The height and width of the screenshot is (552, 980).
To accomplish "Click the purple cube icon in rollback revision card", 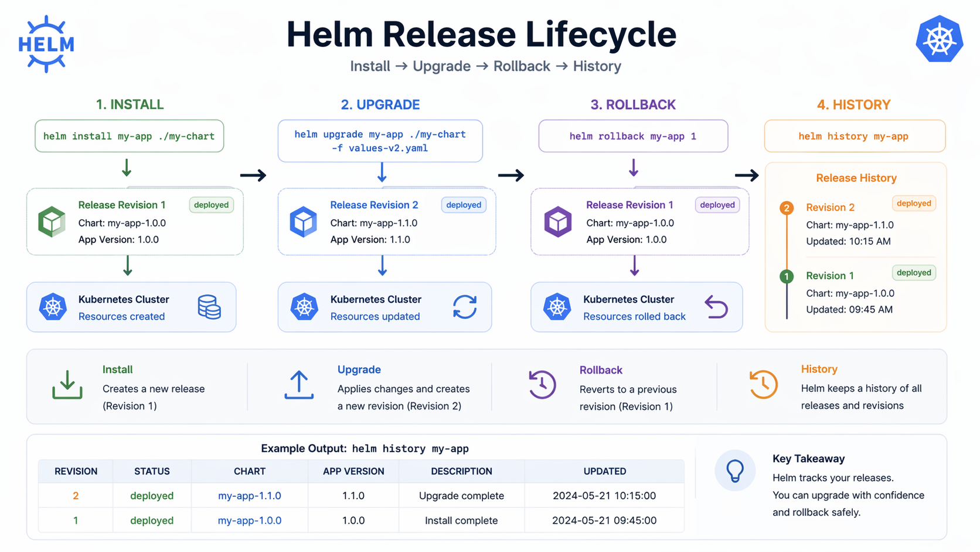I will [558, 221].
